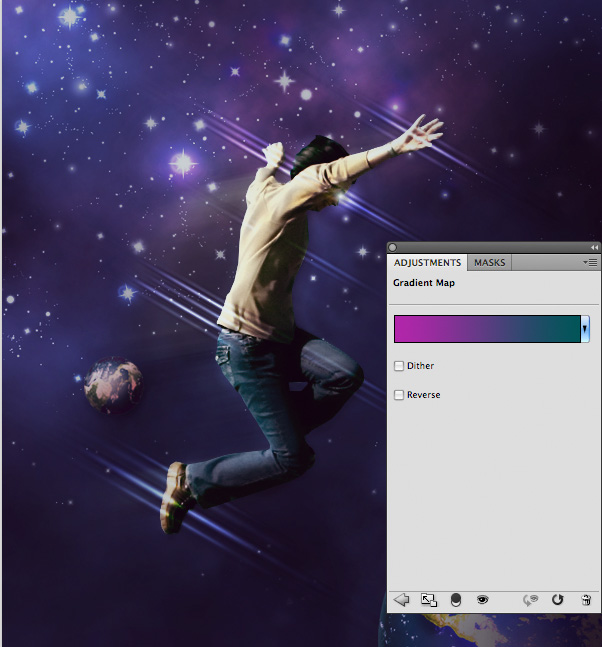Click the small planet in the canvas
This screenshot has height=647, width=602.
pos(114,385)
